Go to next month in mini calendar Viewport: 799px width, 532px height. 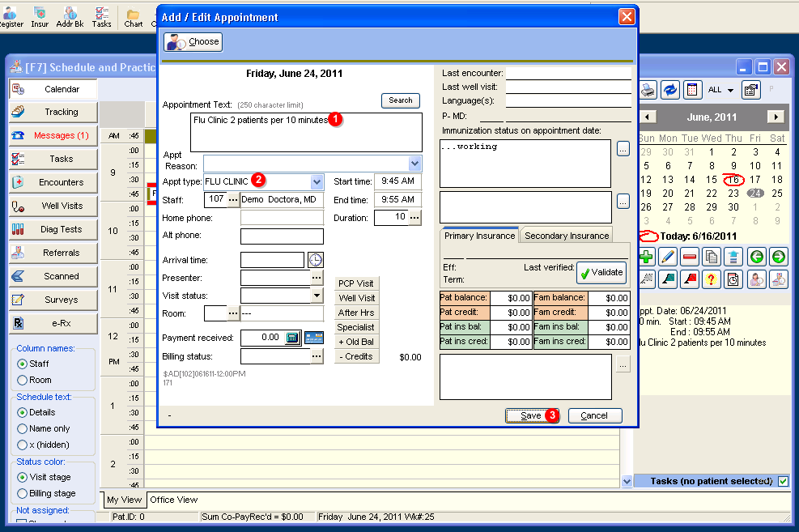(x=776, y=117)
